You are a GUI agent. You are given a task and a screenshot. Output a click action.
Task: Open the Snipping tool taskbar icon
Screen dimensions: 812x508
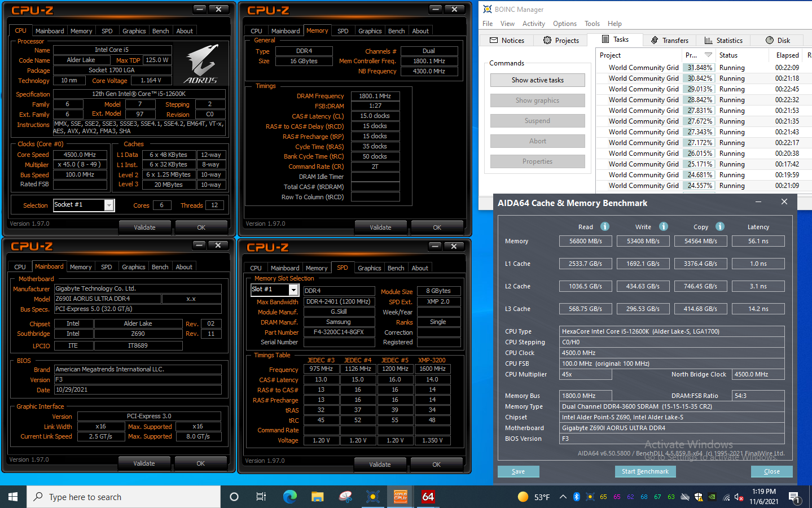coord(345,497)
